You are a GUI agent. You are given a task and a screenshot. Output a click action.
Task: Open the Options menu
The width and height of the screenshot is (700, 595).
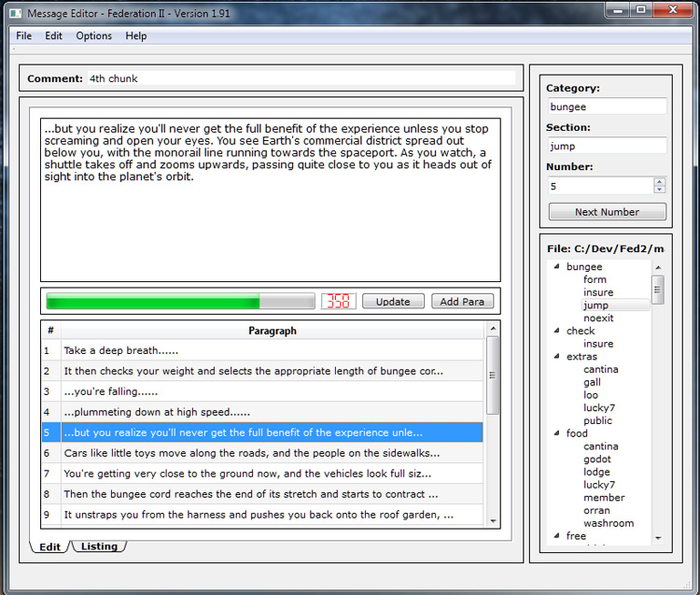point(93,35)
